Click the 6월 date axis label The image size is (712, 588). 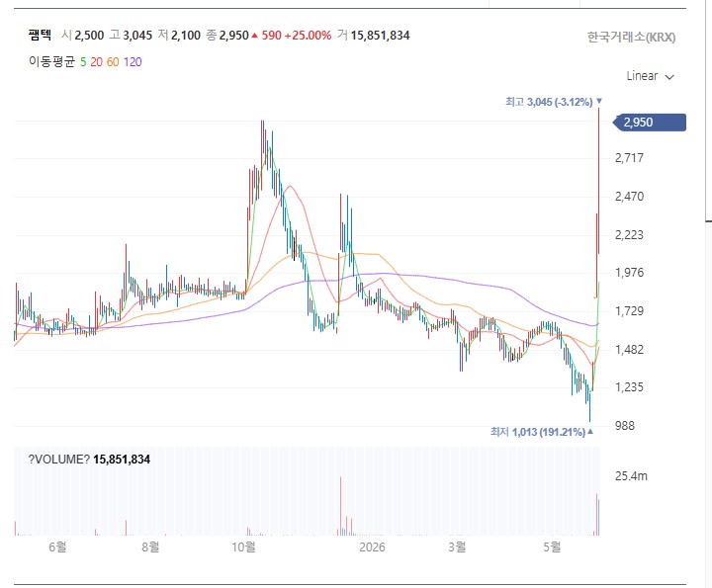click(x=57, y=546)
